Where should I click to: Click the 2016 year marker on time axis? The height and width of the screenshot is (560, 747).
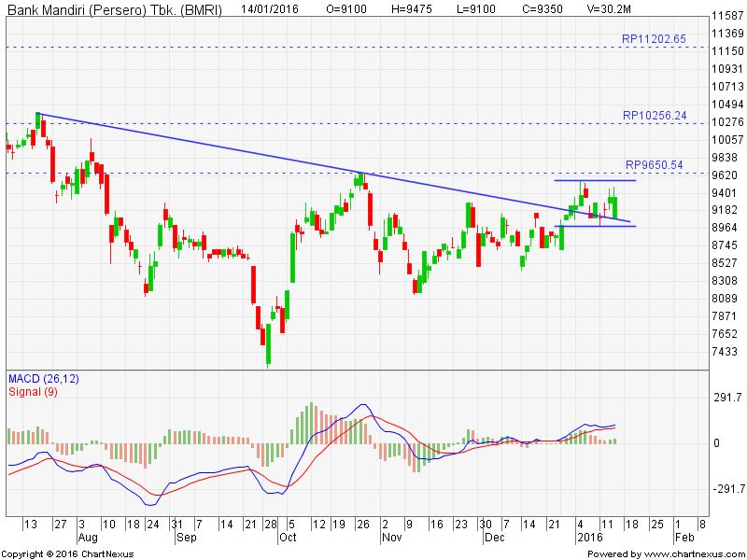(587, 539)
